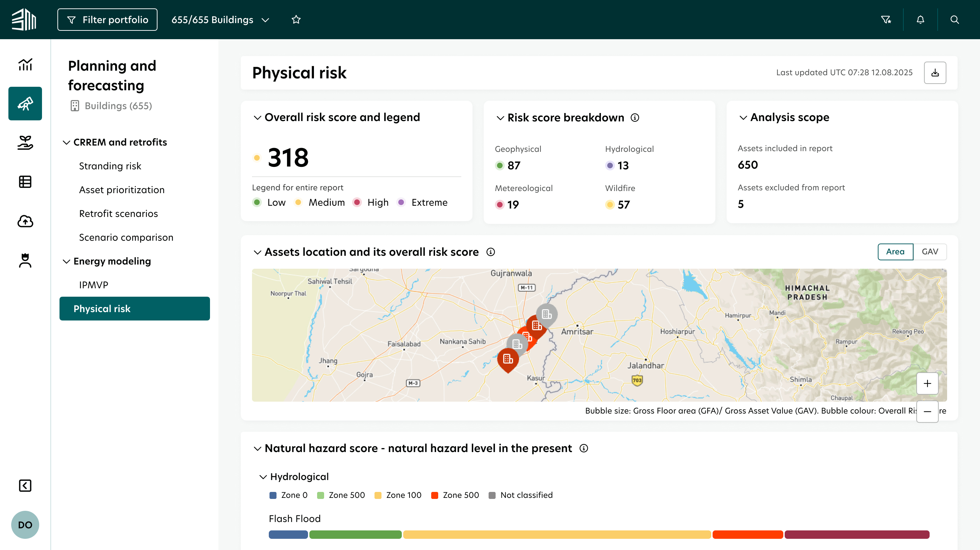
Task: Collapse the CRREM and retrofits group
Action: (66, 142)
